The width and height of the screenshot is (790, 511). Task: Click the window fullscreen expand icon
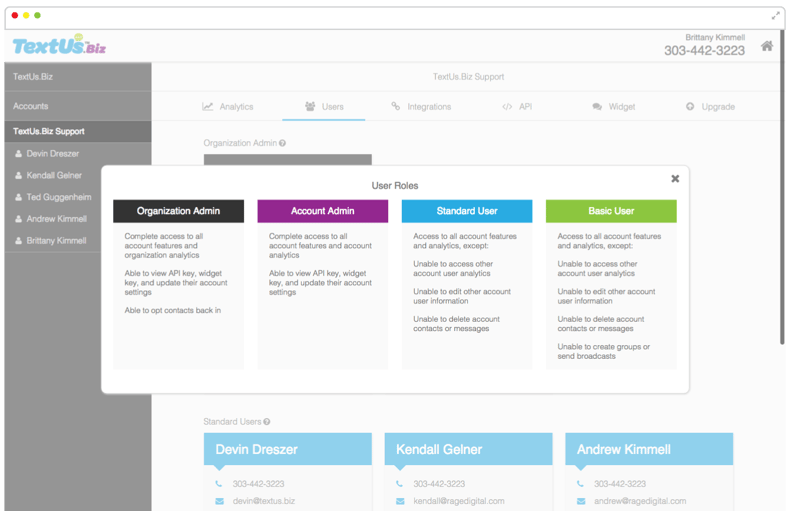point(775,16)
